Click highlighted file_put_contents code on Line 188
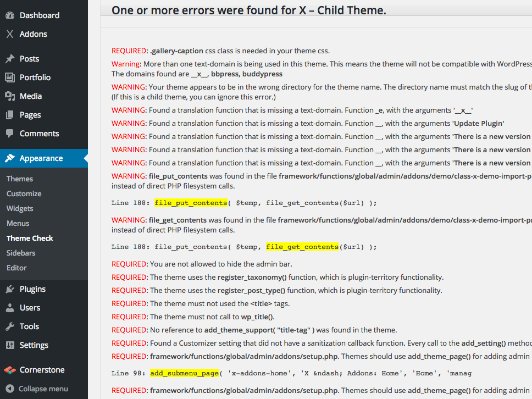This screenshot has width=532, height=399. pyautogui.click(x=191, y=203)
